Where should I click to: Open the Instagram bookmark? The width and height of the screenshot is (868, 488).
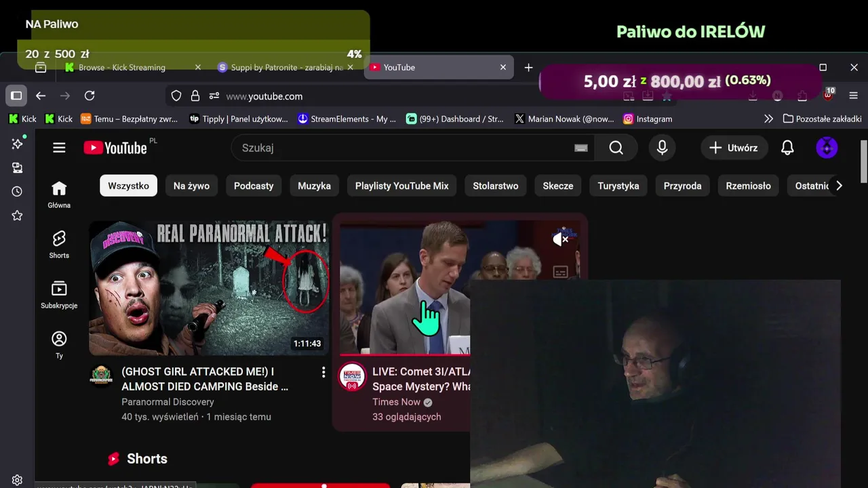coord(648,119)
